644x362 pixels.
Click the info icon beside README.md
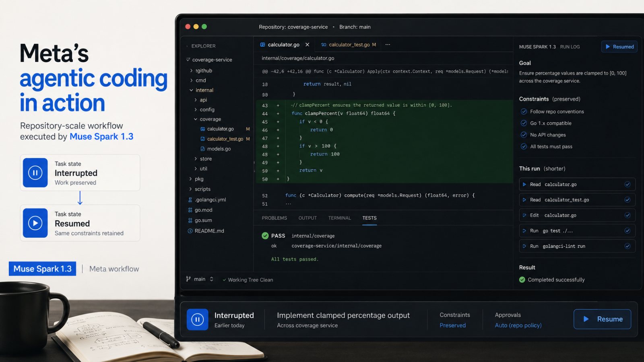(x=190, y=231)
